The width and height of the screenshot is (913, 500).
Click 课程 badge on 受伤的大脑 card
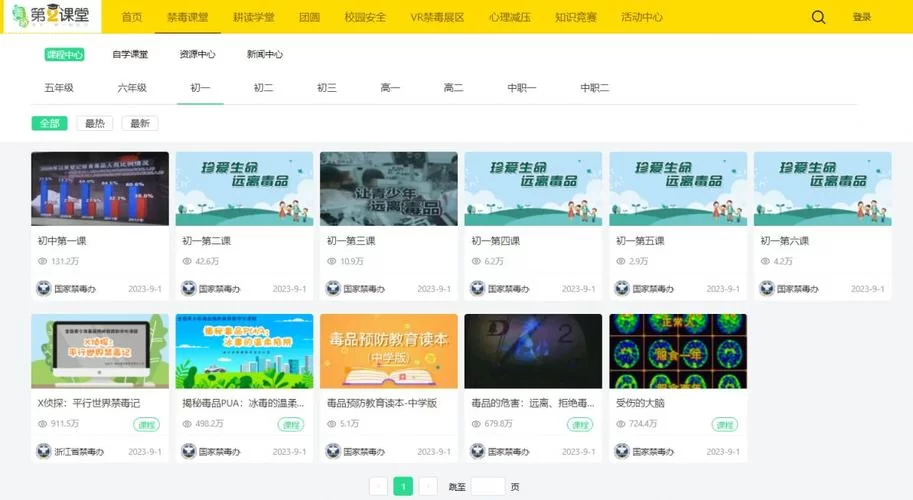coord(724,425)
